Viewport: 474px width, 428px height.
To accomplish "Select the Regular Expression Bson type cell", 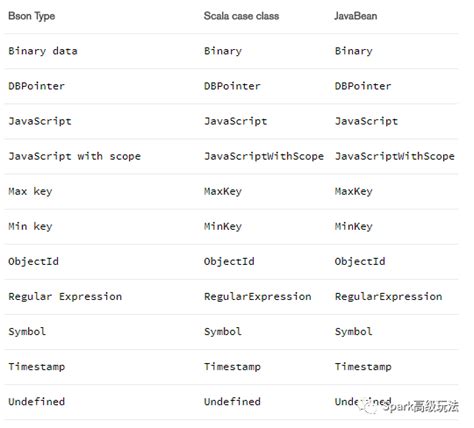I will [65, 296].
